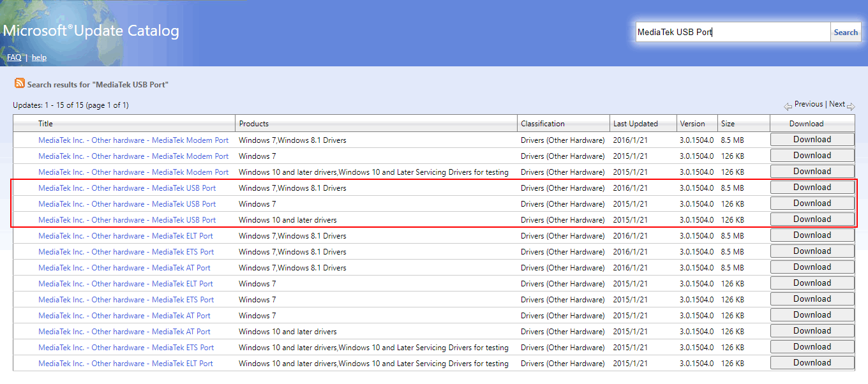Image resolution: width=868 pixels, height=384 pixels.
Task: Click the RSS feed icon beside search results
Action: tap(20, 84)
